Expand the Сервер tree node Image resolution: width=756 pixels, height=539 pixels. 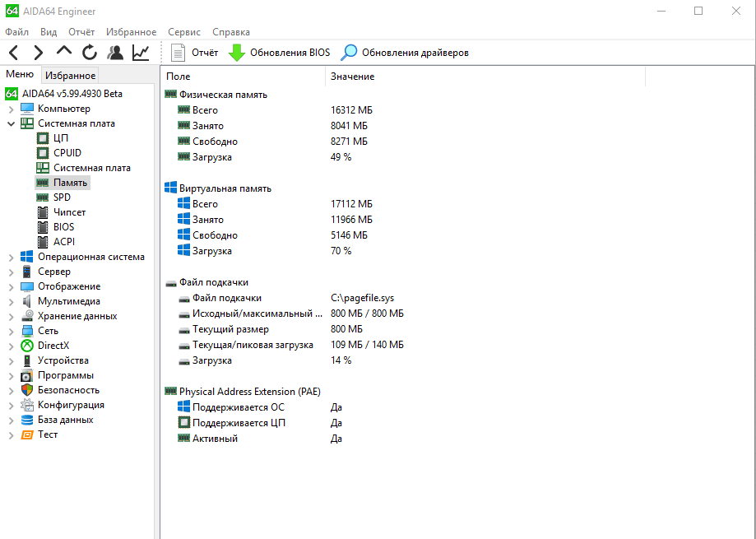pyautogui.click(x=11, y=272)
